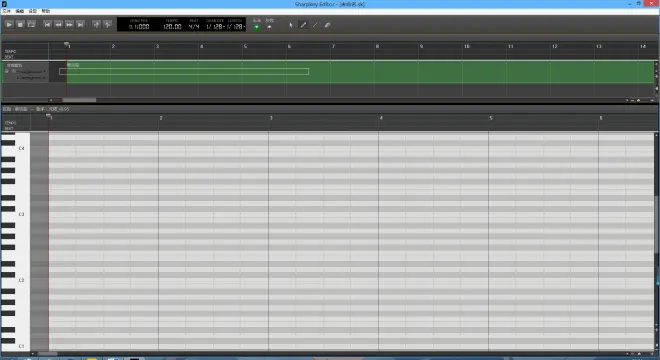This screenshot has width=660, height=360.
Task: Click the BEAT 4/4 value
Action: click(x=194, y=27)
